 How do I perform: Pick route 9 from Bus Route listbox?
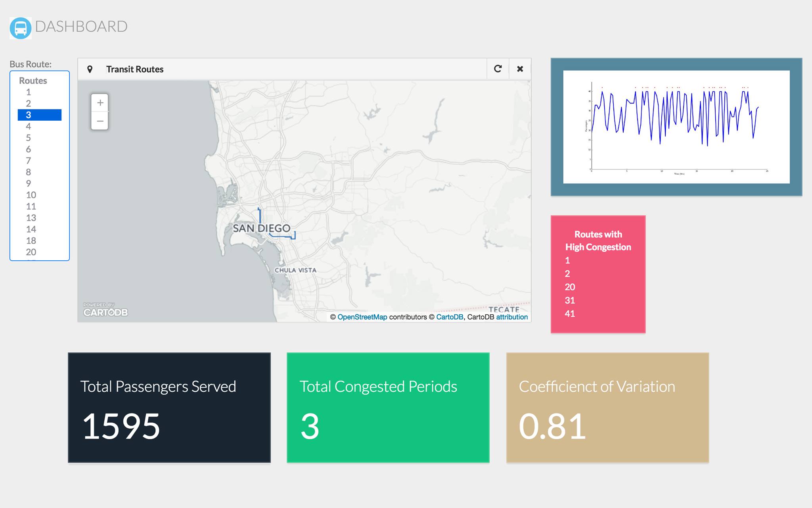click(29, 183)
